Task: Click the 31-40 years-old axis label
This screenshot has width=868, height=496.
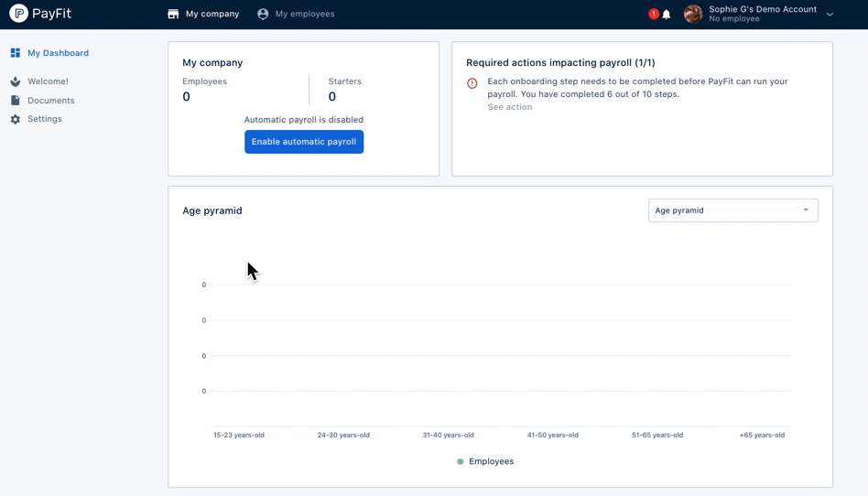Action: pos(448,435)
